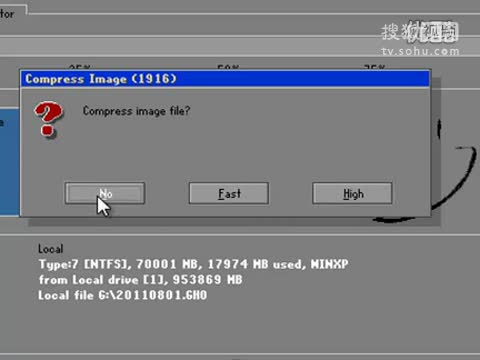Choose Fast compression

click(x=229, y=193)
